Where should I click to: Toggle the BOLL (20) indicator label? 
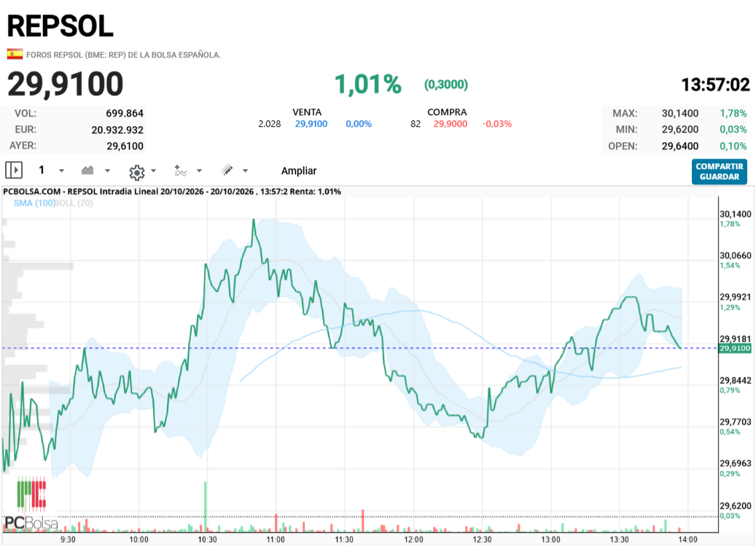click(x=74, y=203)
